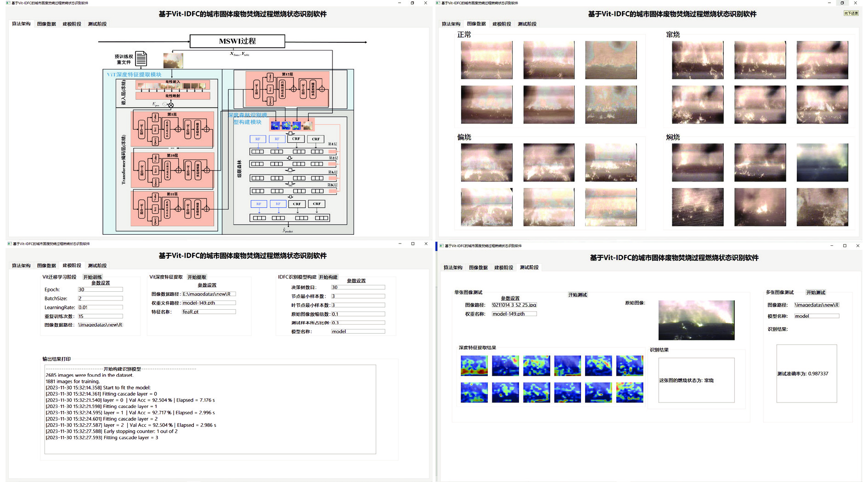Open 图像数据 tab in the modeling parameters window
The image size is (868, 482).
(x=46, y=266)
